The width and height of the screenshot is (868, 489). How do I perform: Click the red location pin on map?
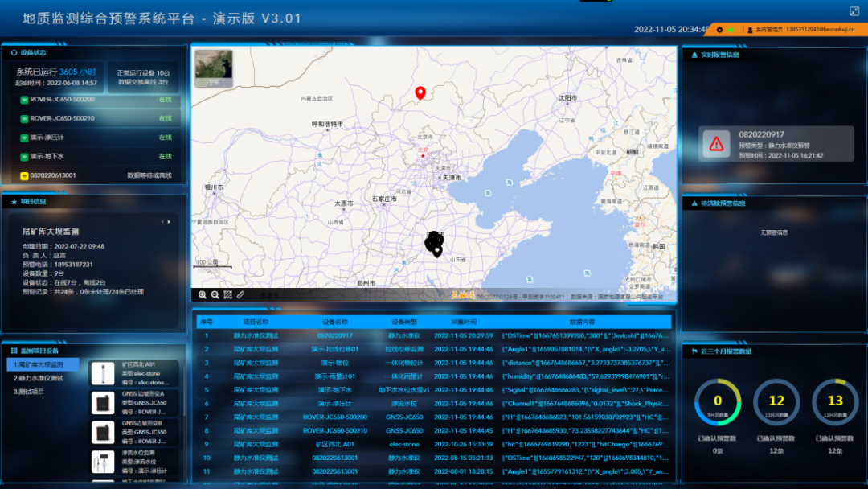[x=420, y=93]
